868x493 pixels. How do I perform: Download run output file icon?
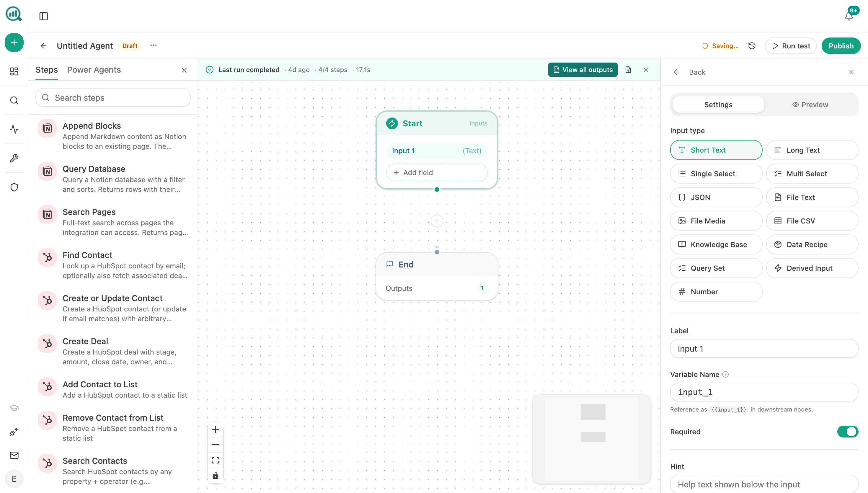pos(628,70)
